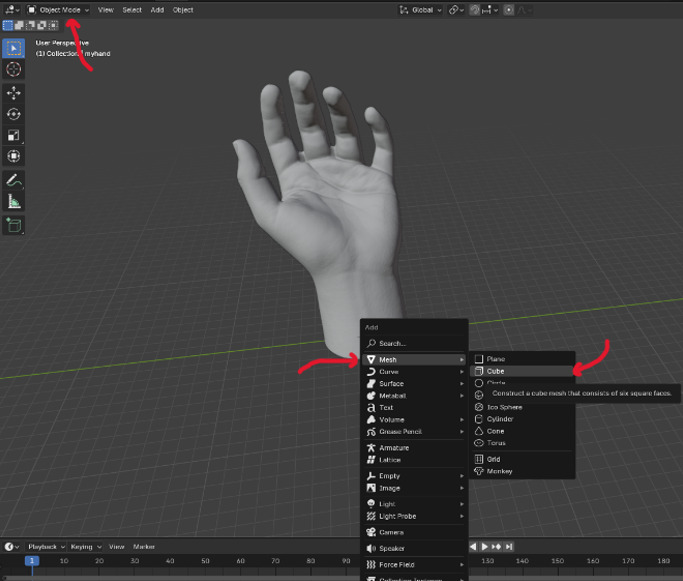Expand the Metaball submenu
This screenshot has height=581, width=683.
point(414,395)
